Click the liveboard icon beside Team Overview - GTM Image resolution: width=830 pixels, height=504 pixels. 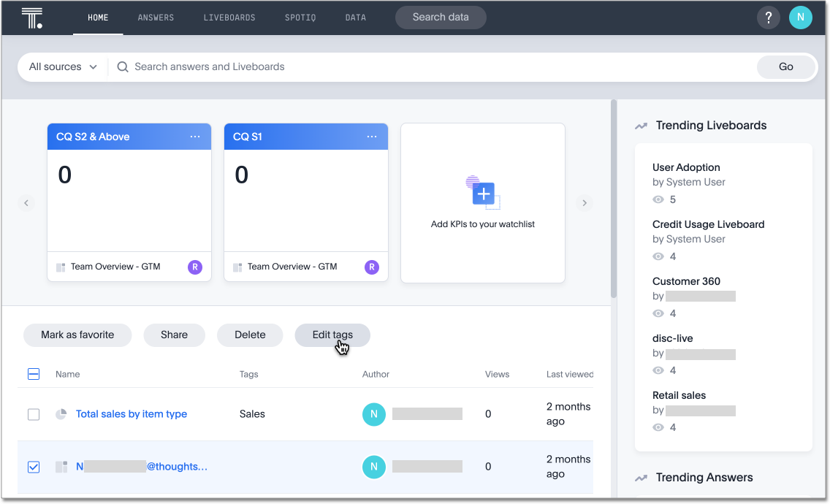coord(62,266)
